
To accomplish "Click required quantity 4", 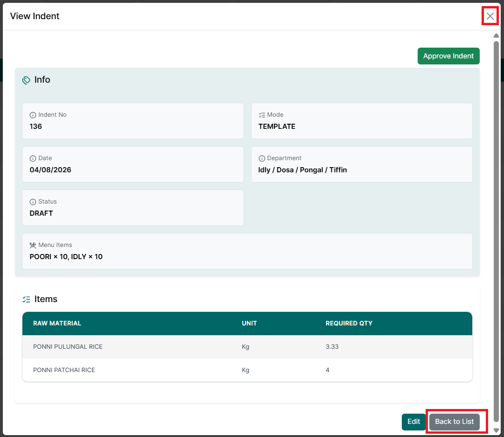I will (328, 370).
